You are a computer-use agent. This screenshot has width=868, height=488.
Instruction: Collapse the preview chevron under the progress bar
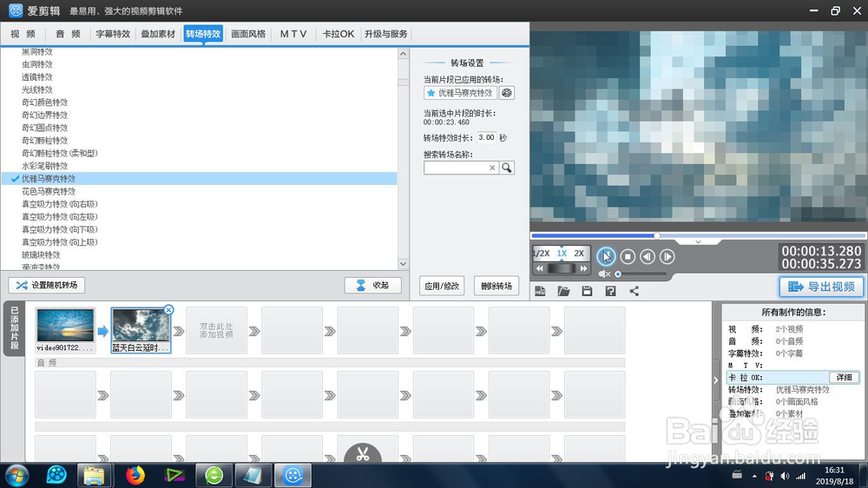click(698, 242)
